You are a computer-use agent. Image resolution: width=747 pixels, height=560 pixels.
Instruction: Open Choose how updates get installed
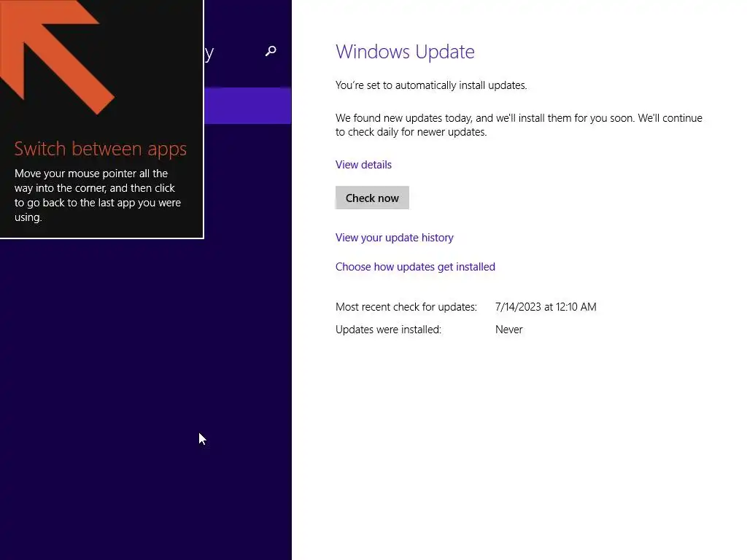pyautogui.click(x=415, y=267)
